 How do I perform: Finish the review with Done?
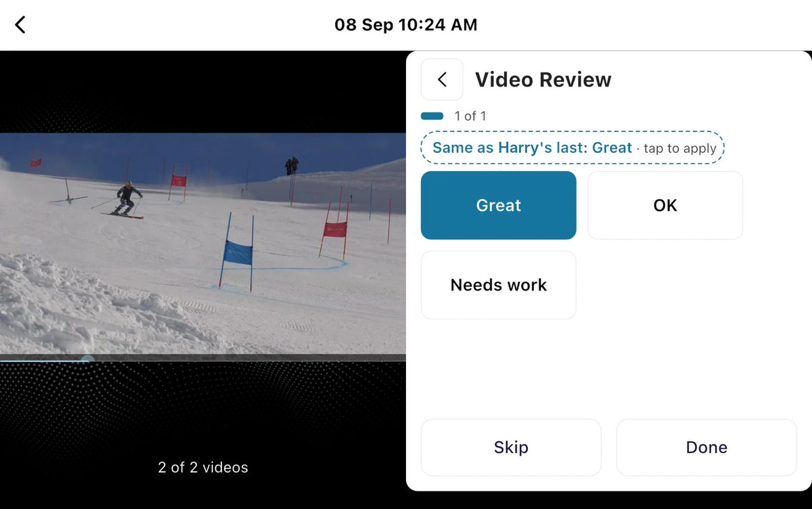point(706,447)
